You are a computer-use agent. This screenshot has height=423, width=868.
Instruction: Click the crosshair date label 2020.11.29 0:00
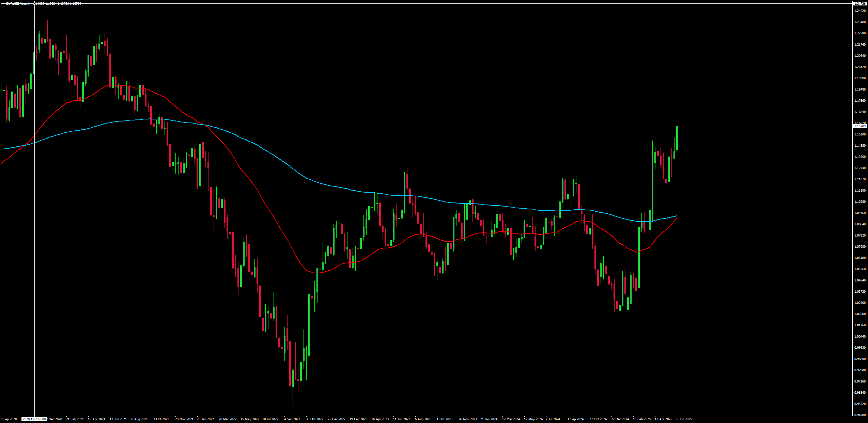click(x=34, y=419)
